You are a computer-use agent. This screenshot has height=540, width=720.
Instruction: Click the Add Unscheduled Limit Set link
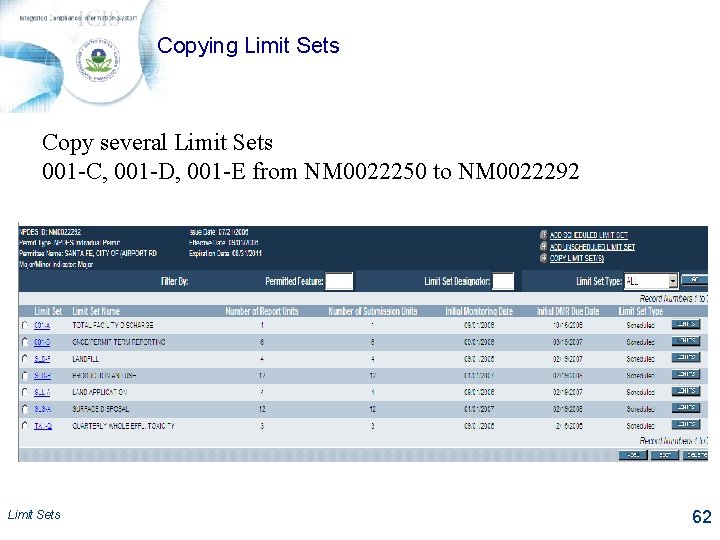click(592, 246)
